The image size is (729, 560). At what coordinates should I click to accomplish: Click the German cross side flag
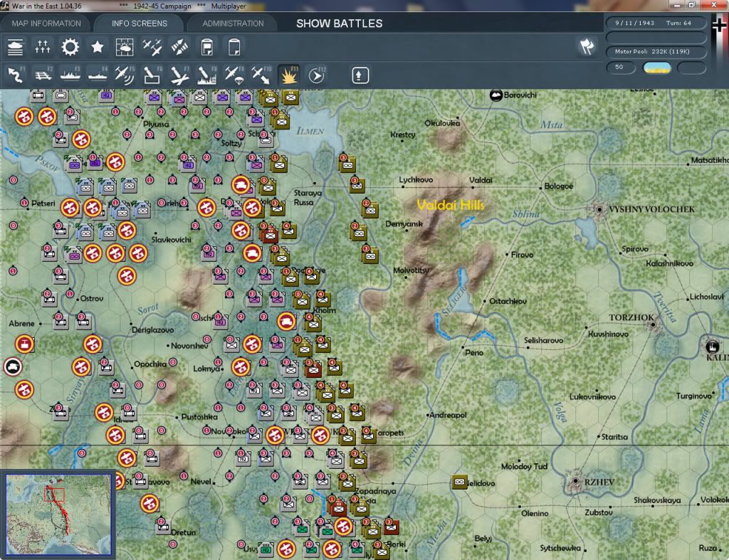pyautogui.click(x=719, y=26)
